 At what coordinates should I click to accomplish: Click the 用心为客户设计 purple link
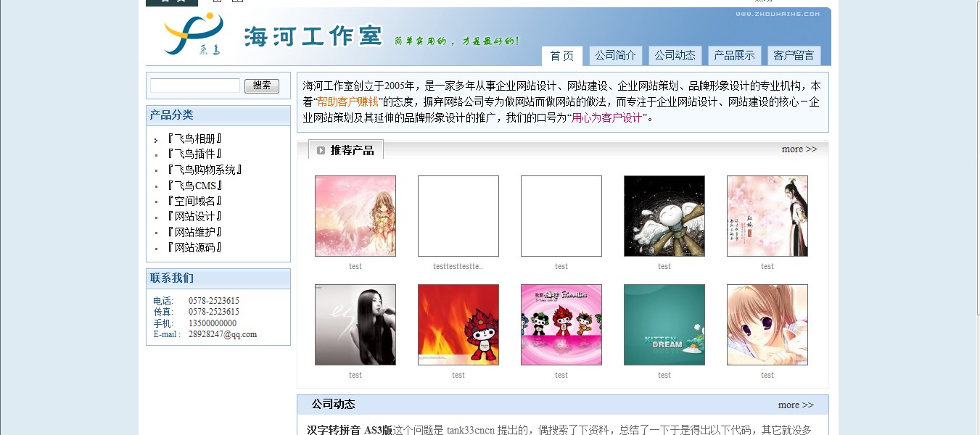(x=606, y=117)
